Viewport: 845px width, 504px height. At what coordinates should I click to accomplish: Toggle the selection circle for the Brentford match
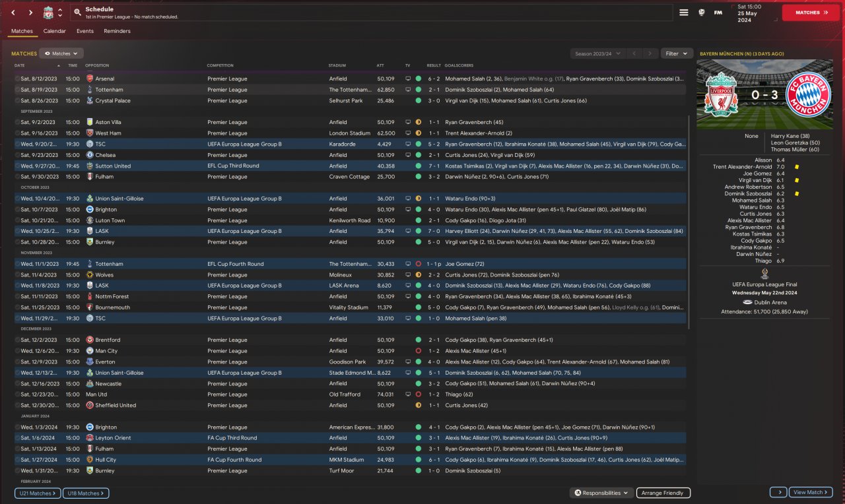(17, 340)
